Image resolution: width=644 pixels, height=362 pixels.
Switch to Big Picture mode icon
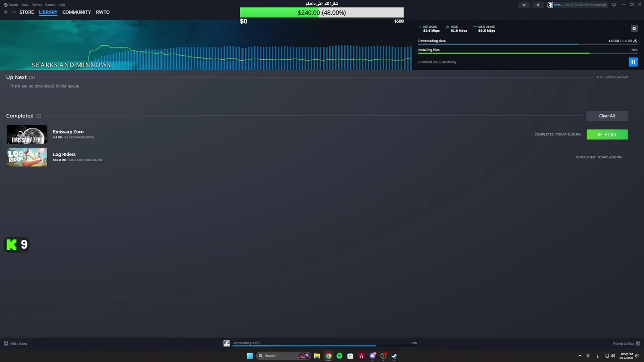pos(614,5)
